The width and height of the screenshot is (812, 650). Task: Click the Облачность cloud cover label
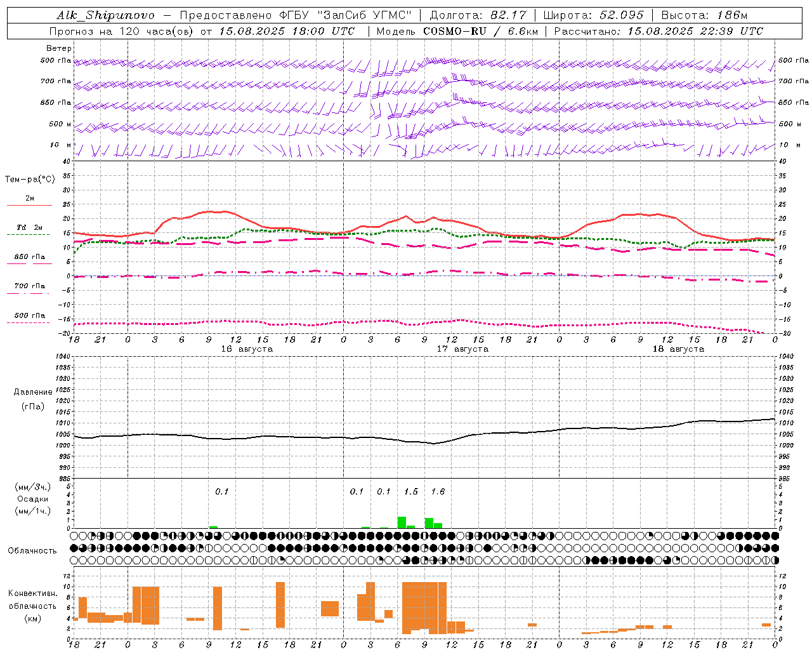[x=32, y=550]
